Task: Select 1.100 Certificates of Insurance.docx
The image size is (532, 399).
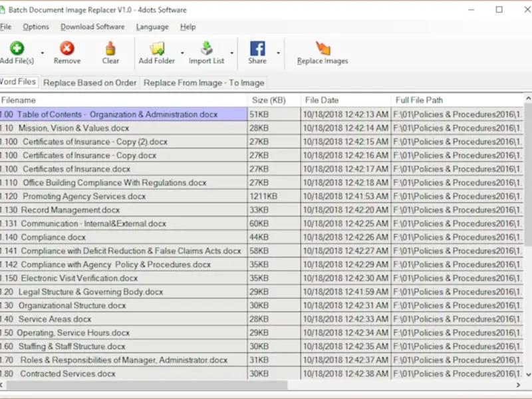Action: click(x=124, y=169)
